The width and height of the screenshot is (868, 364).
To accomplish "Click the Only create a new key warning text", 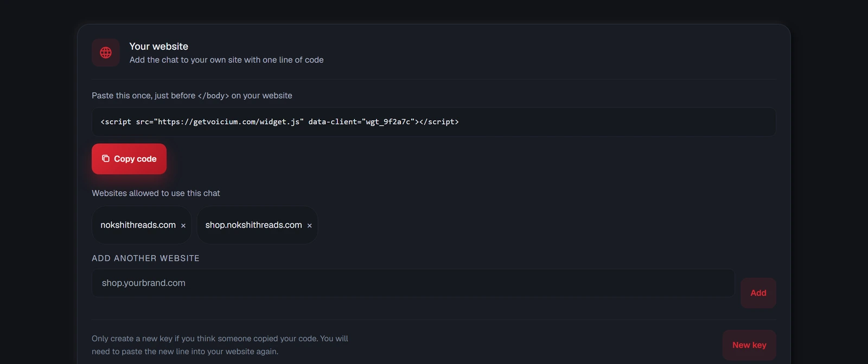I will click(220, 345).
